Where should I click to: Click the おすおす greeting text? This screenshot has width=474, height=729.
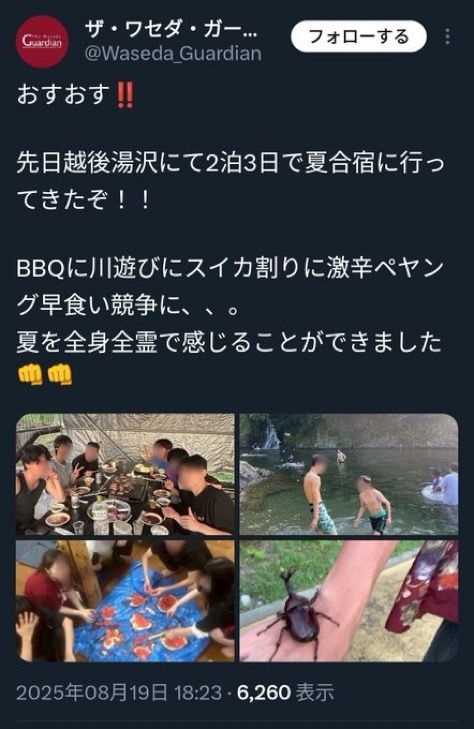[64, 95]
